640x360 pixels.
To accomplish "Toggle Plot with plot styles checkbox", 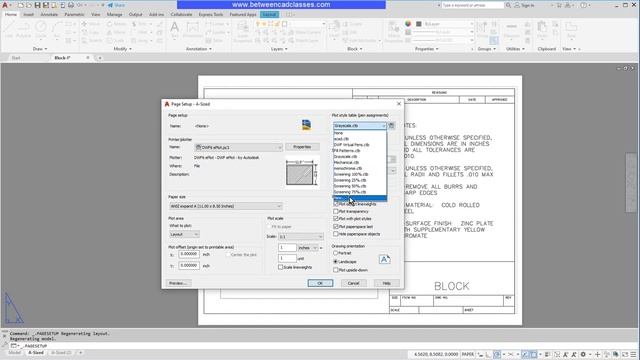I will pyautogui.click(x=336, y=219).
